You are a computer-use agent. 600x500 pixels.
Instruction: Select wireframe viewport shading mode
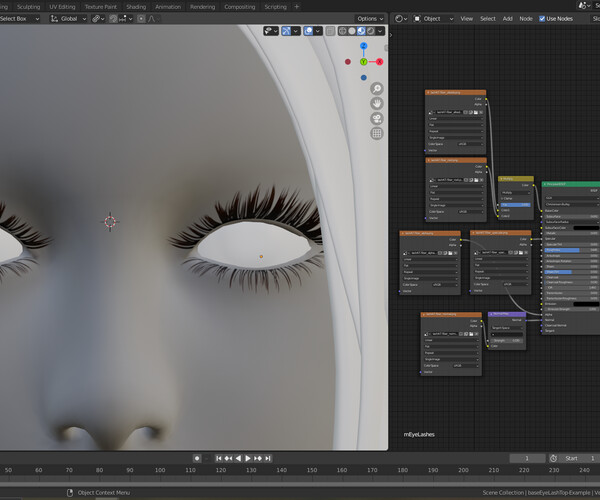pyautogui.click(x=342, y=31)
